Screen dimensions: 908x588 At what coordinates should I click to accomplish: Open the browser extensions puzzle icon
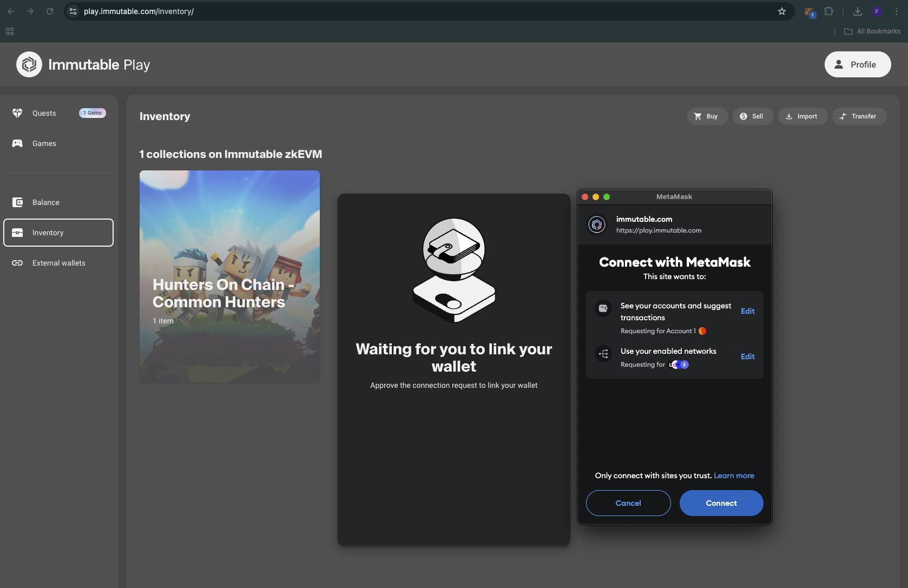point(828,11)
